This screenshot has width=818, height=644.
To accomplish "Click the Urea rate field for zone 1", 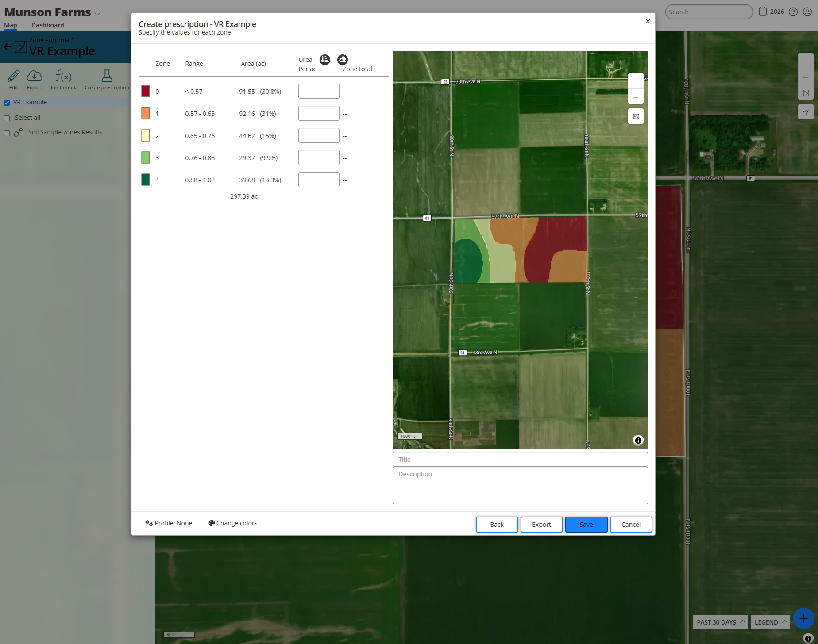I will pos(319,113).
